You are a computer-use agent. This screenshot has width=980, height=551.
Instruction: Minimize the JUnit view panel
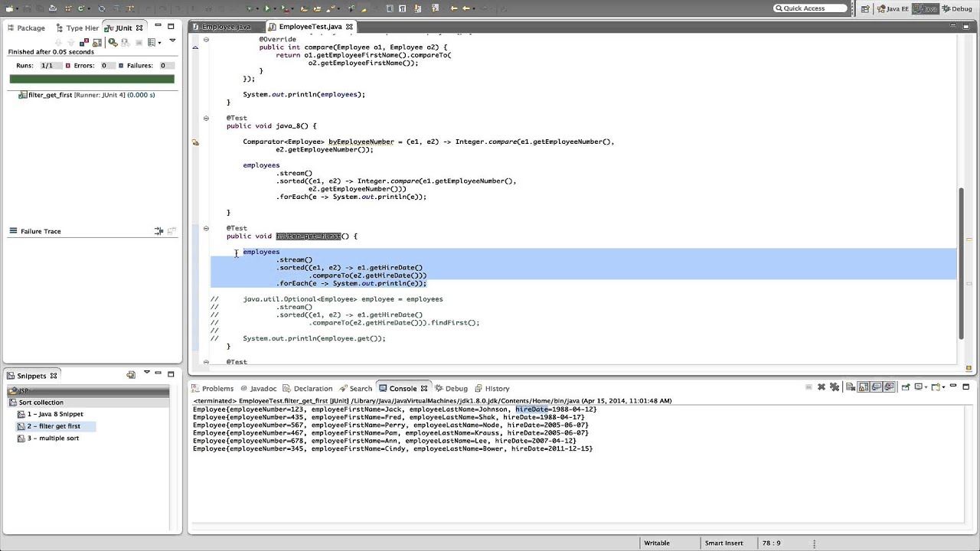(x=158, y=27)
